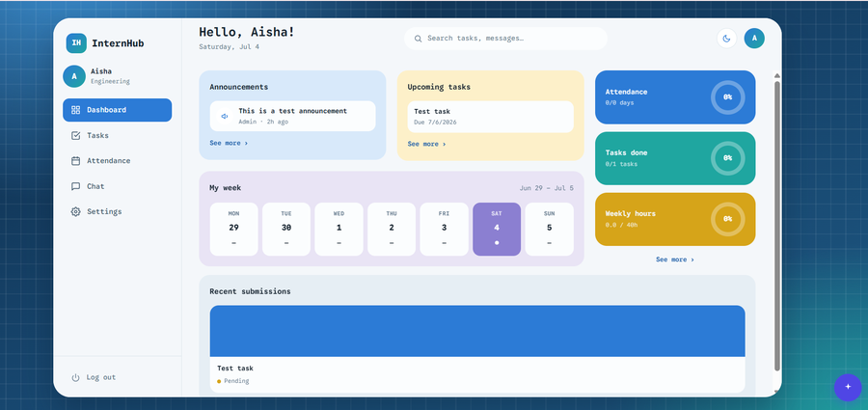
Task: Click the search magnifier icon
Action: (x=418, y=39)
